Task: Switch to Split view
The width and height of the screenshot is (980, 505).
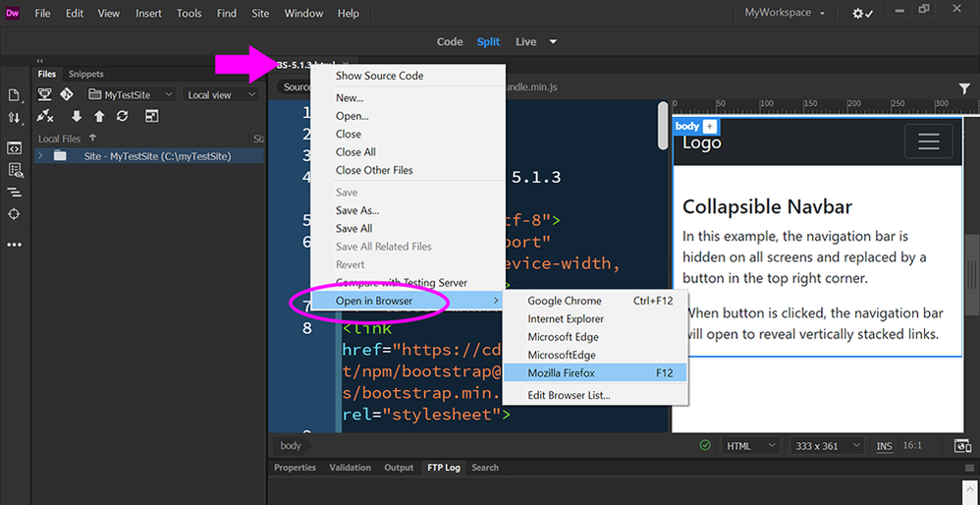Action: [488, 42]
